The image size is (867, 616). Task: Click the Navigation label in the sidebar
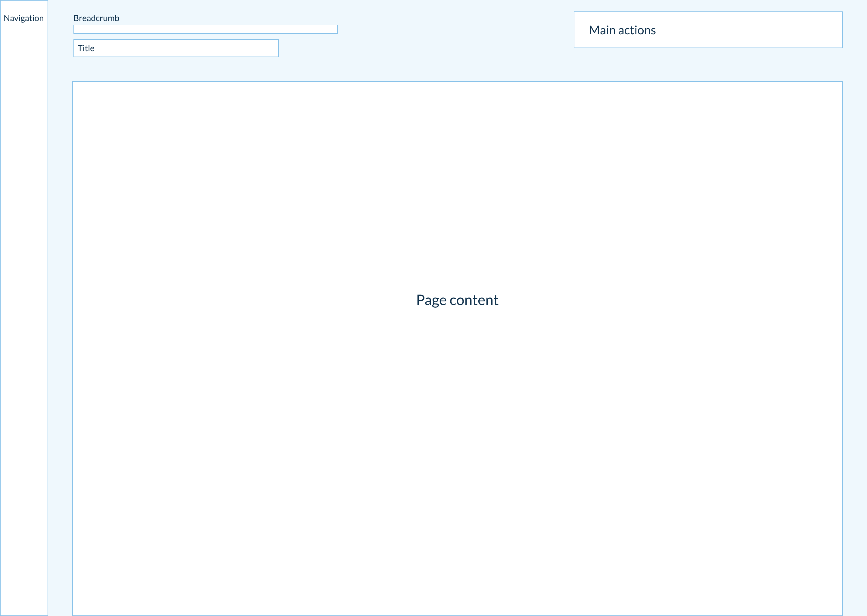pos(23,18)
